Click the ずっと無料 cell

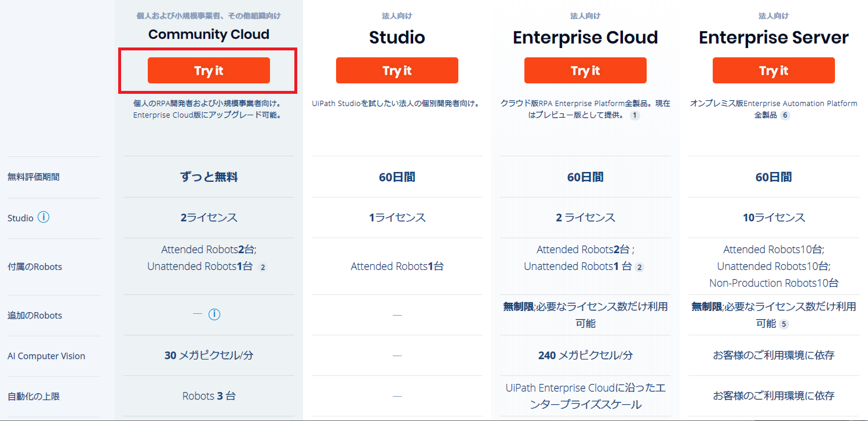pyautogui.click(x=209, y=177)
